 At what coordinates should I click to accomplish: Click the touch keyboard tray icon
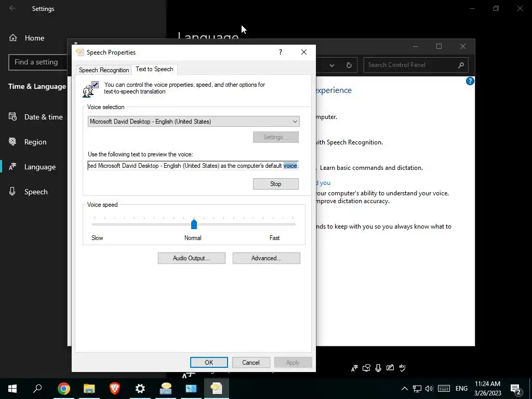444,389
